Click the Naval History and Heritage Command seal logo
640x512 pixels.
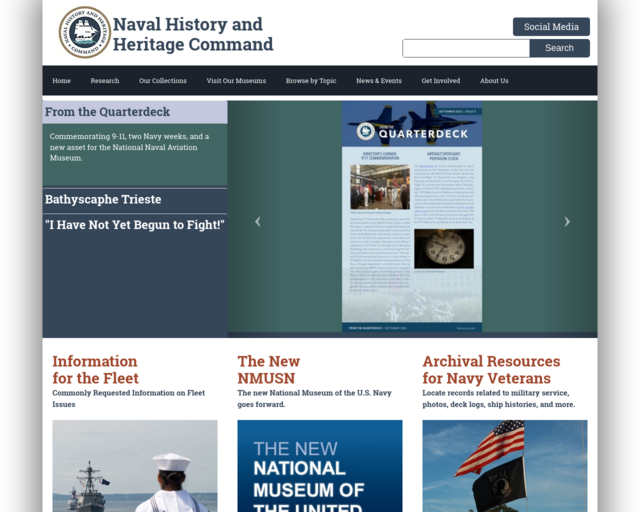pyautogui.click(x=85, y=32)
